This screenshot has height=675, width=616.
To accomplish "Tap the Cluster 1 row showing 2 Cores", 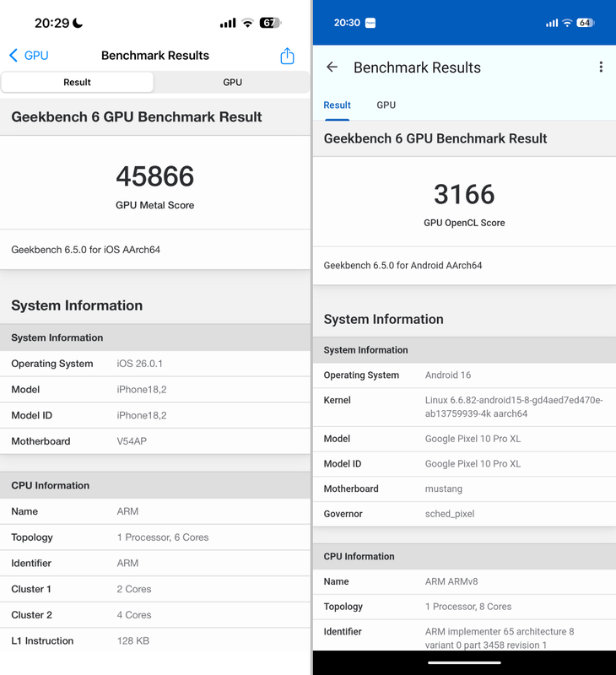I will click(155, 589).
